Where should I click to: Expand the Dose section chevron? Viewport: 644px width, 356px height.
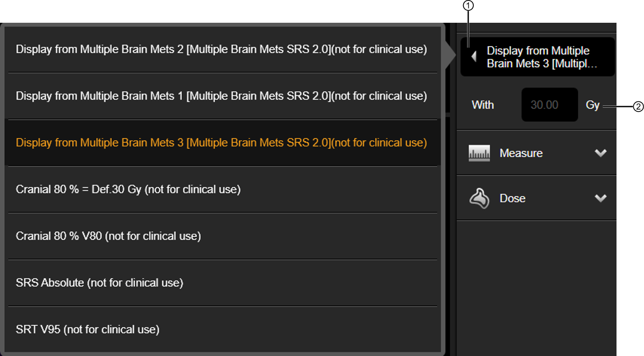coord(601,198)
